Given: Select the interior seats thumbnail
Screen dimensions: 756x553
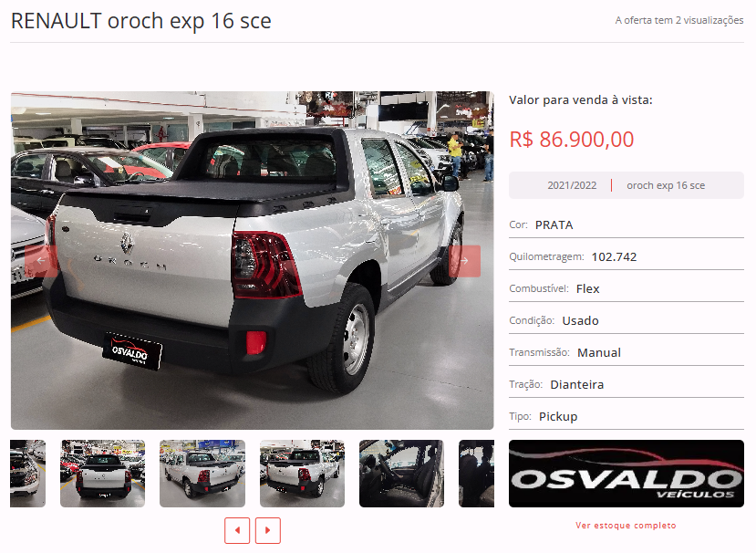Looking at the screenshot, I should click(401, 474).
